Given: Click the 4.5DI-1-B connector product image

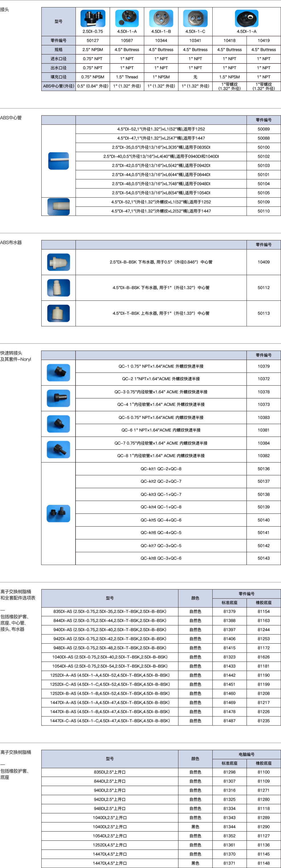Looking at the screenshot, I should (x=161, y=18).
